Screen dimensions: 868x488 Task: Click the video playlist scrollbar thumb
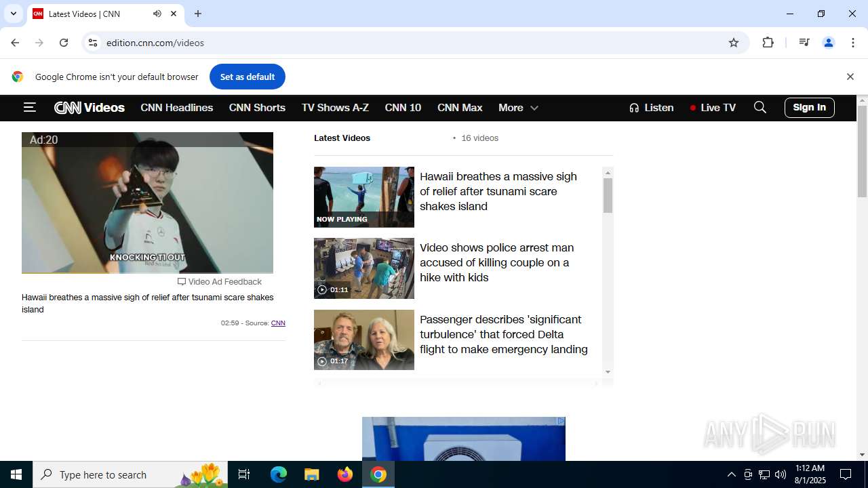(608, 196)
